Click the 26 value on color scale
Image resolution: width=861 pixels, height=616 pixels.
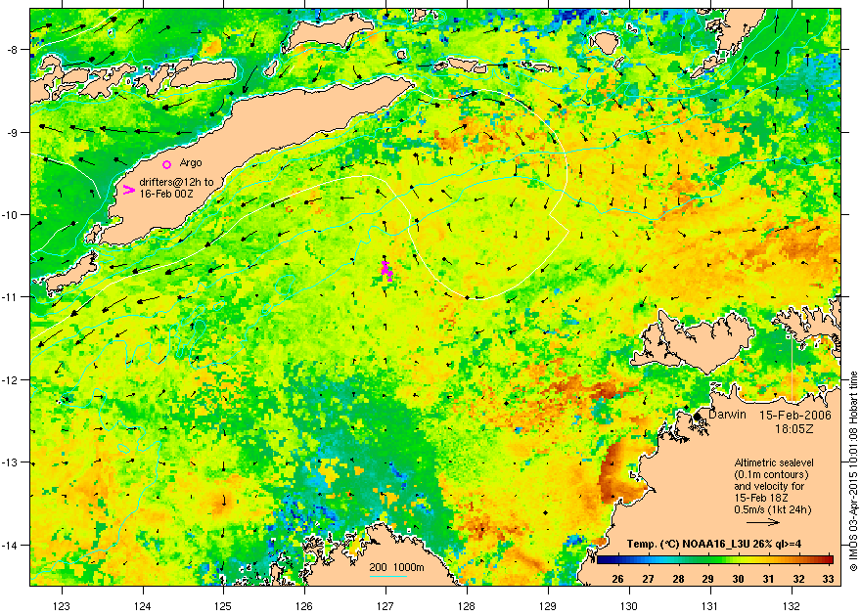pyautogui.click(x=617, y=579)
